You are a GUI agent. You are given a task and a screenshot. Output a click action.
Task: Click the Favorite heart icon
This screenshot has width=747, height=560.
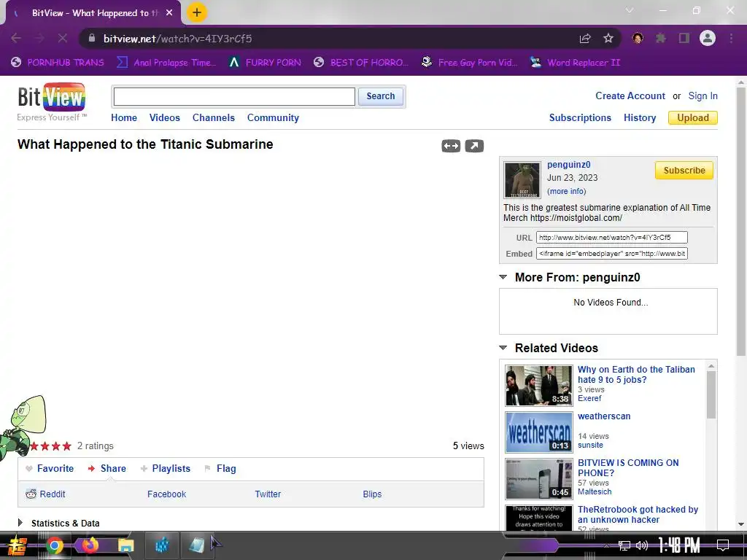(x=29, y=469)
